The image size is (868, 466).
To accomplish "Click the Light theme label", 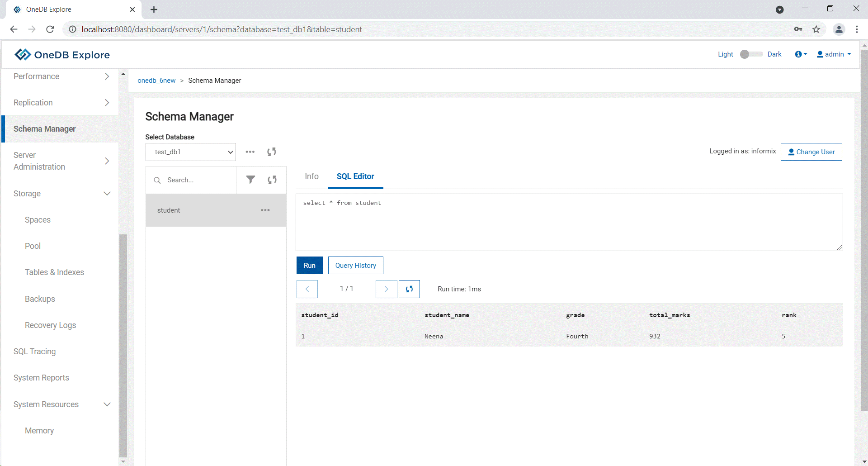I will (726, 54).
